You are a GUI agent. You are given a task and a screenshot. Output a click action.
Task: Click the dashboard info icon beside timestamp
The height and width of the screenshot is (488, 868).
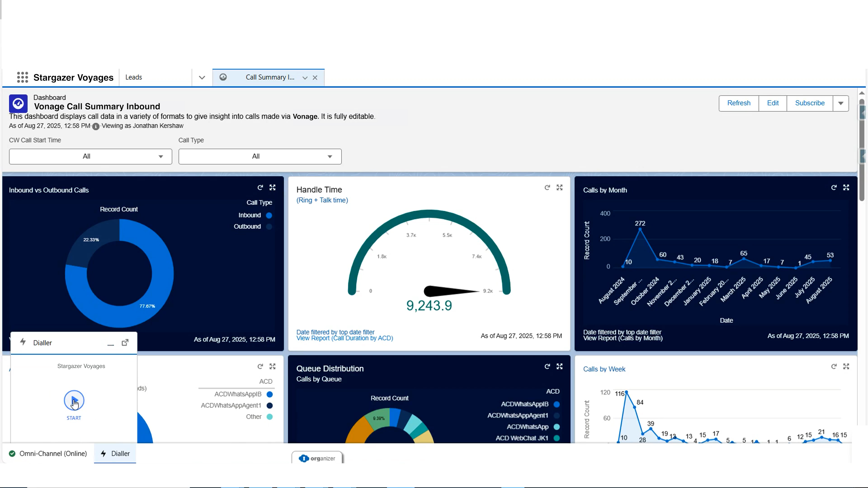(96, 126)
